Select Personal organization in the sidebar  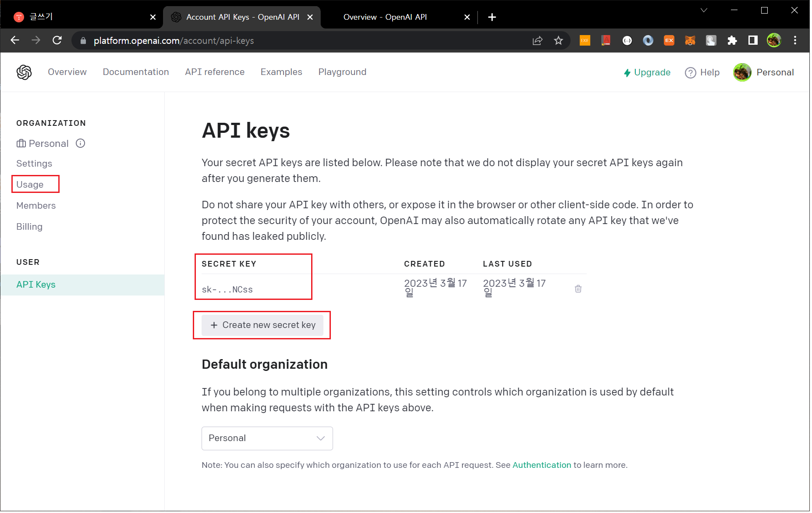point(43,143)
